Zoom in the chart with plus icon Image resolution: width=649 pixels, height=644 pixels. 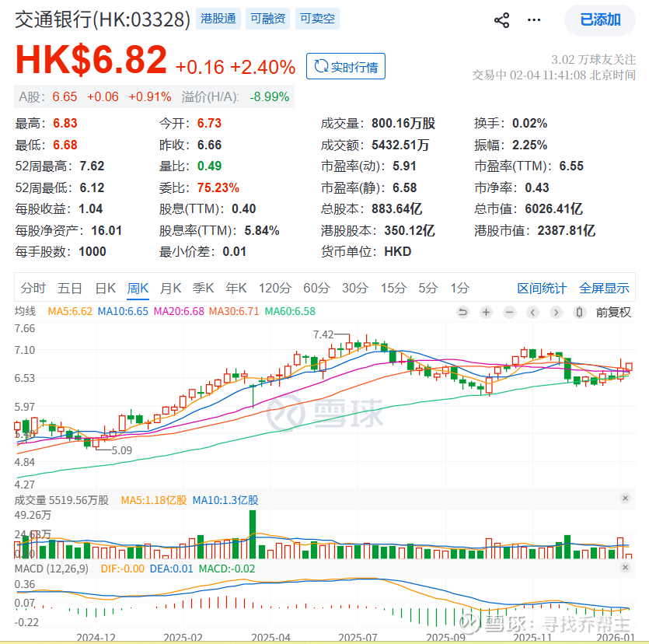(x=486, y=312)
